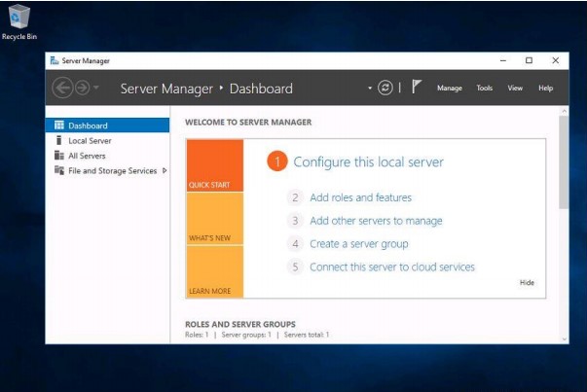Click the scroll up arrow
Image resolution: width=587 pixels, height=392 pixels.
point(565,111)
